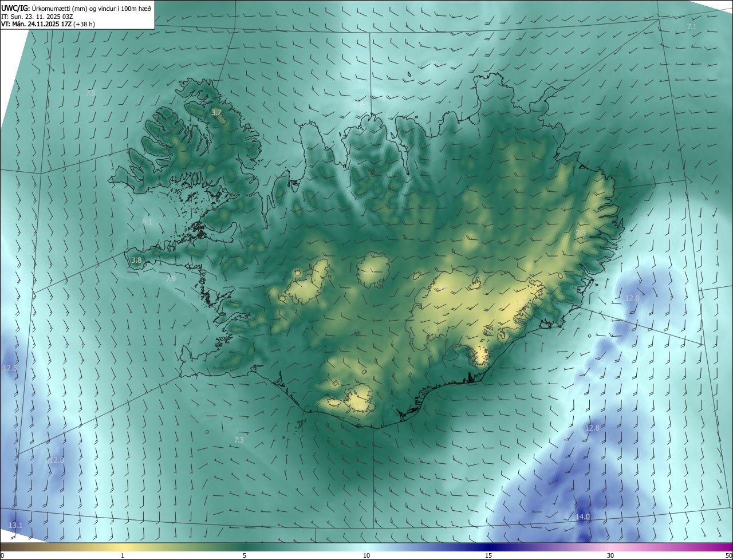
Task: Click the 50 tick on the color scale
Action: [x=728, y=555]
